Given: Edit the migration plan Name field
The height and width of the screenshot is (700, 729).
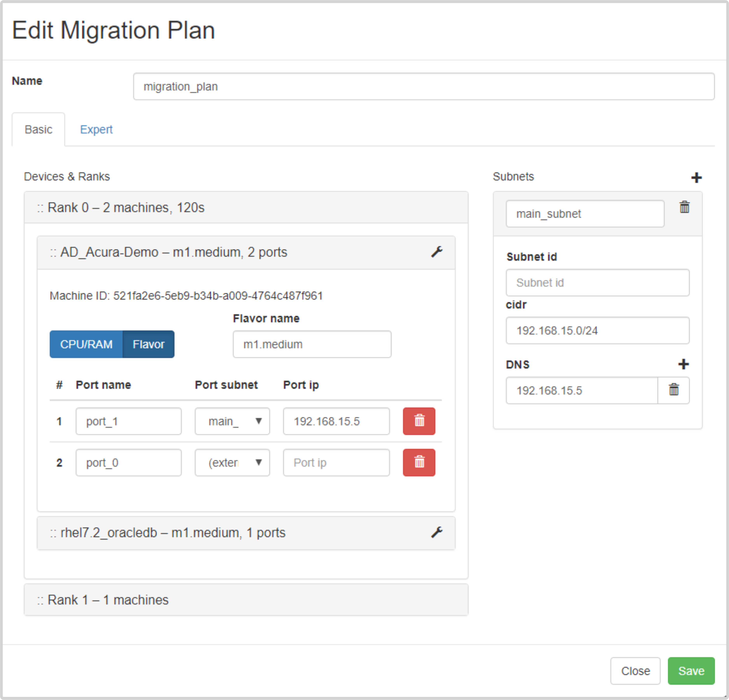Looking at the screenshot, I should (424, 86).
